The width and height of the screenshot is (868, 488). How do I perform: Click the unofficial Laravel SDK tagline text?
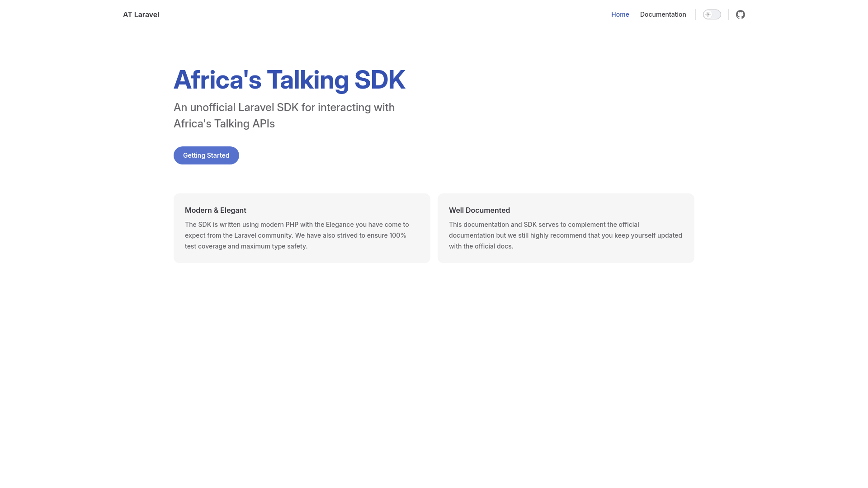284,116
